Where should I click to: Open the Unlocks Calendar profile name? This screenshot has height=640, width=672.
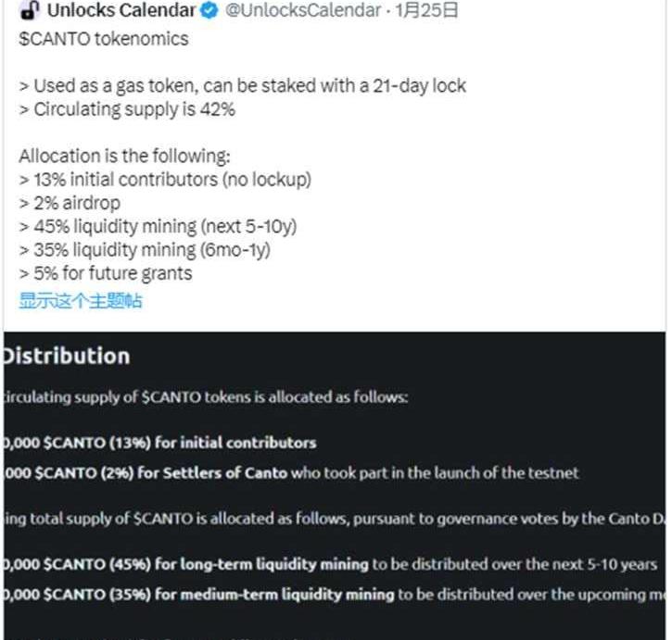(x=120, y=11)
